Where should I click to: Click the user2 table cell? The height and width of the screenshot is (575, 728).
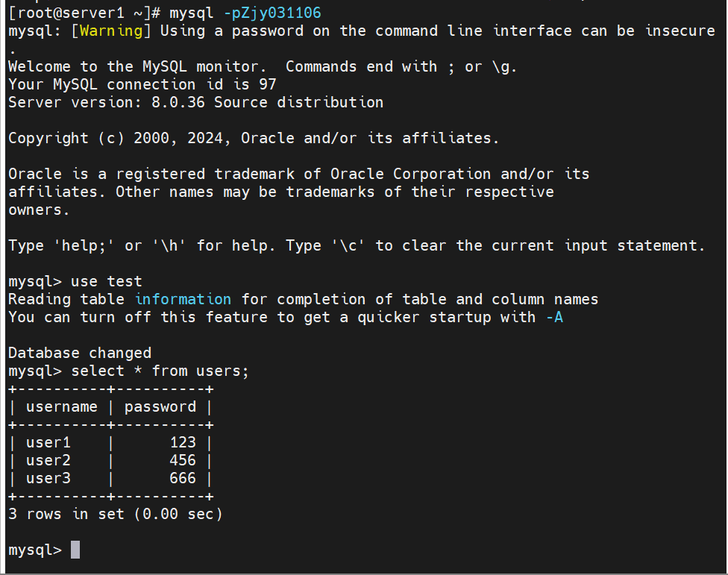click(x=48, y=460)
